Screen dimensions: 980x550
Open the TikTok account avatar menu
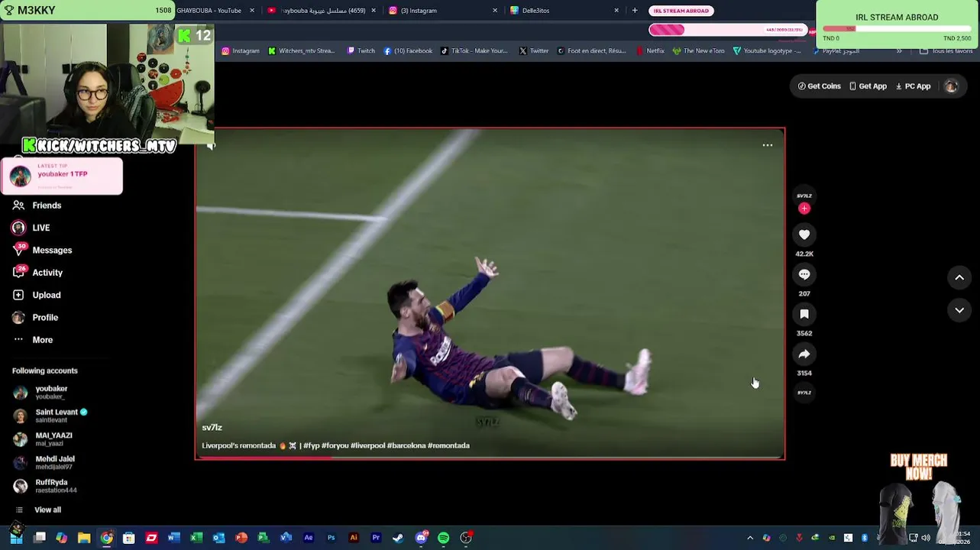pyautogui.click(x=951, y=86)
